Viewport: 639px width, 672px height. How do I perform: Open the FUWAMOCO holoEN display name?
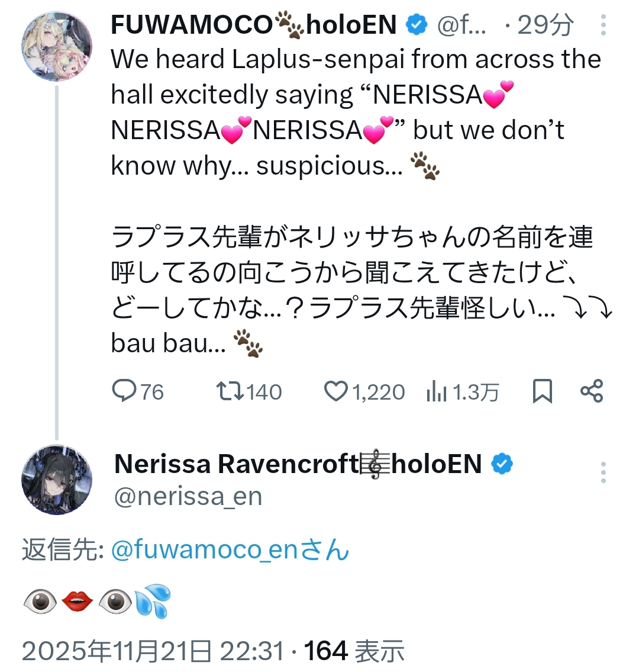point(253,25)
